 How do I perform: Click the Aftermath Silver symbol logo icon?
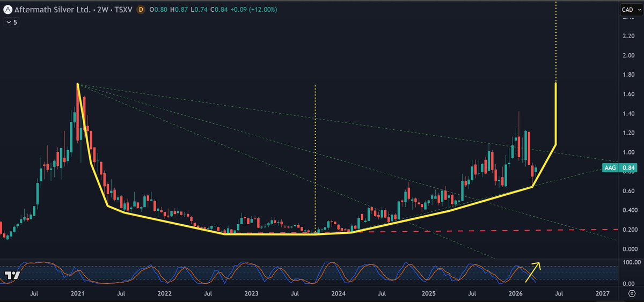click(8, 10)
